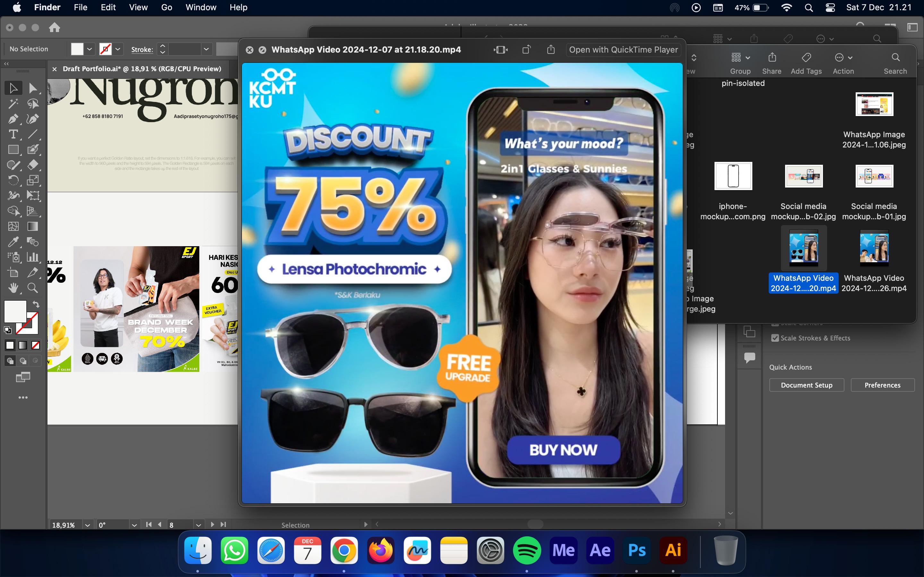Select the Pen tool in toolbar
The height and width of the screenshot is (577, 924).
13,119
